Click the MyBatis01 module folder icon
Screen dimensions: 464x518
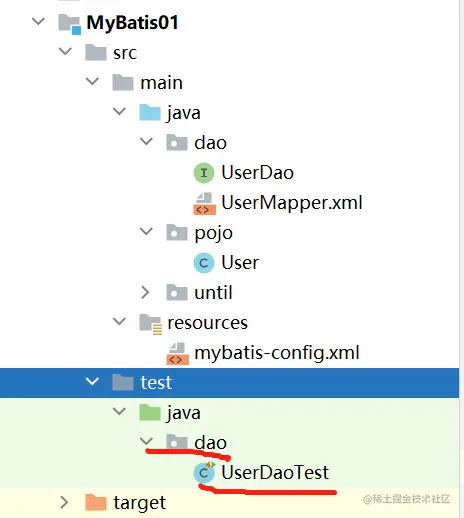tap(69, 24)
